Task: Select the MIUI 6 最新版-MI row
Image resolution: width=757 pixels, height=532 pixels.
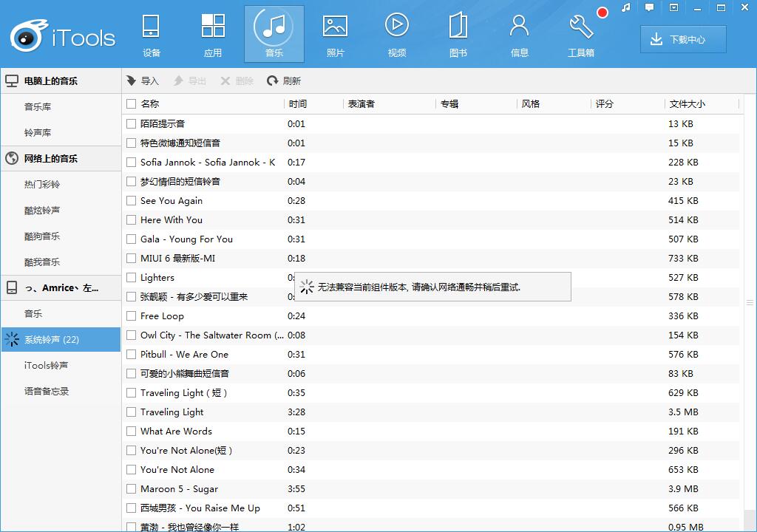Action: 431,259
